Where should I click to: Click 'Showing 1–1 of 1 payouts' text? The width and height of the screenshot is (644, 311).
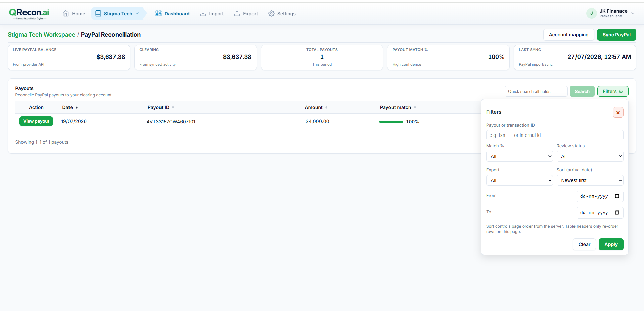[x=42, y=142]
